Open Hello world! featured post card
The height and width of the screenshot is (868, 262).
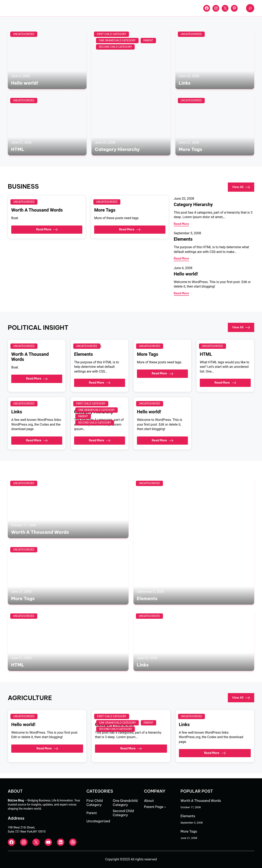47,59
